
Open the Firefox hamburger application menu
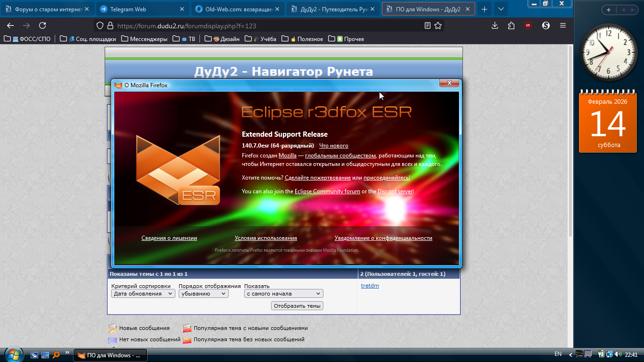tap(563, 25)
